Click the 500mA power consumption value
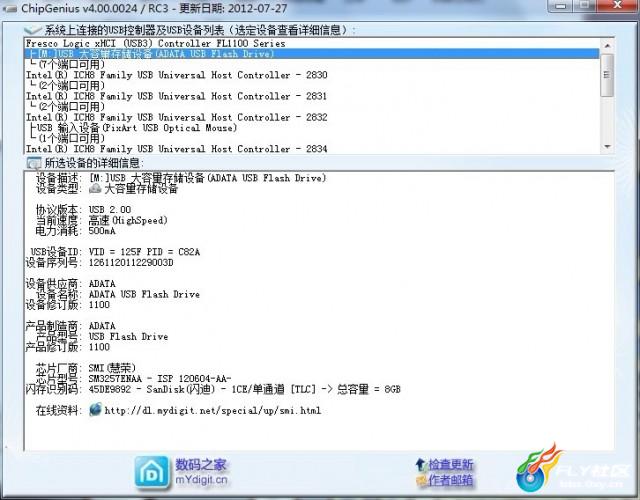The width and height of the screenshot is (640, 500). 102,231
